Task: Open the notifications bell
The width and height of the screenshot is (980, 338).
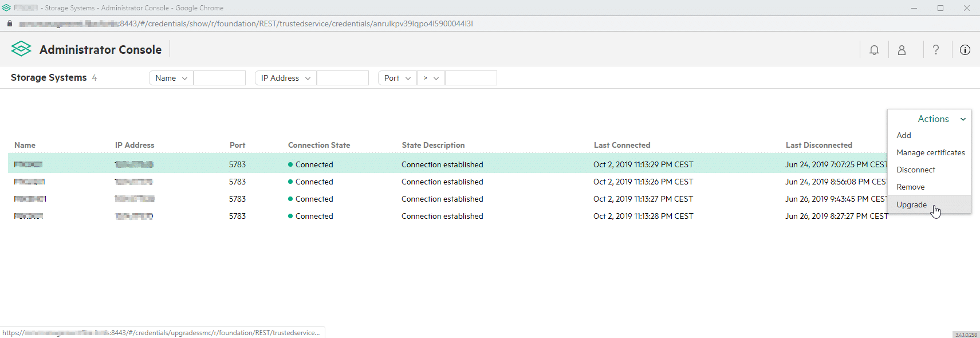Action: (x=874, y=50)
